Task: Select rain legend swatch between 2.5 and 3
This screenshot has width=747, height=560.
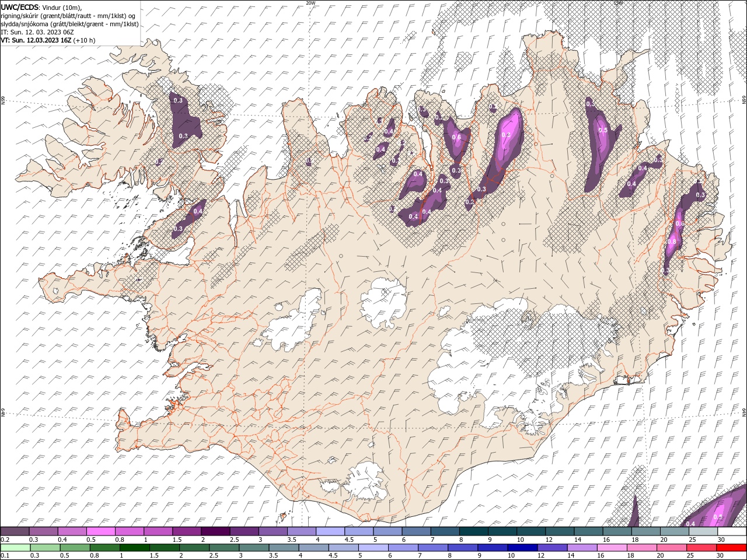Action: click(224, 548)
